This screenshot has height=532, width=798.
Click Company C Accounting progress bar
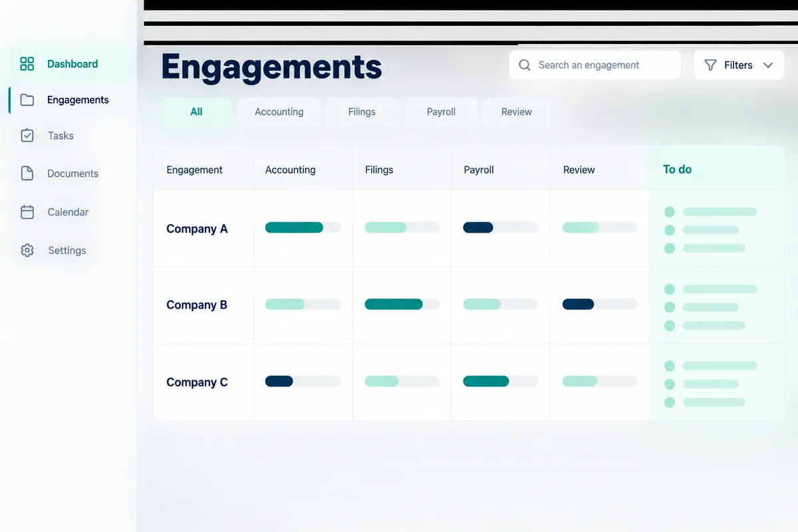point(303,381)
